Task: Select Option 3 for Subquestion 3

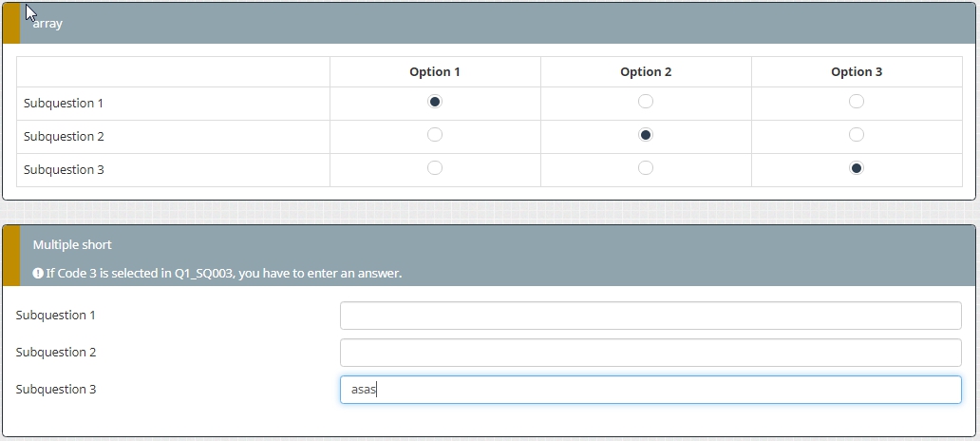Action: (857, 168)
